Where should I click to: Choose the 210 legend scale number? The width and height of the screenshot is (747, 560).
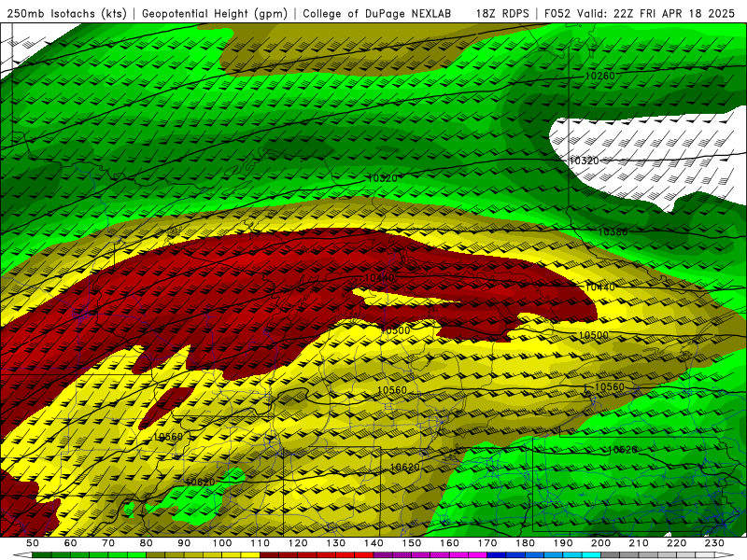[x=640, y=543]
